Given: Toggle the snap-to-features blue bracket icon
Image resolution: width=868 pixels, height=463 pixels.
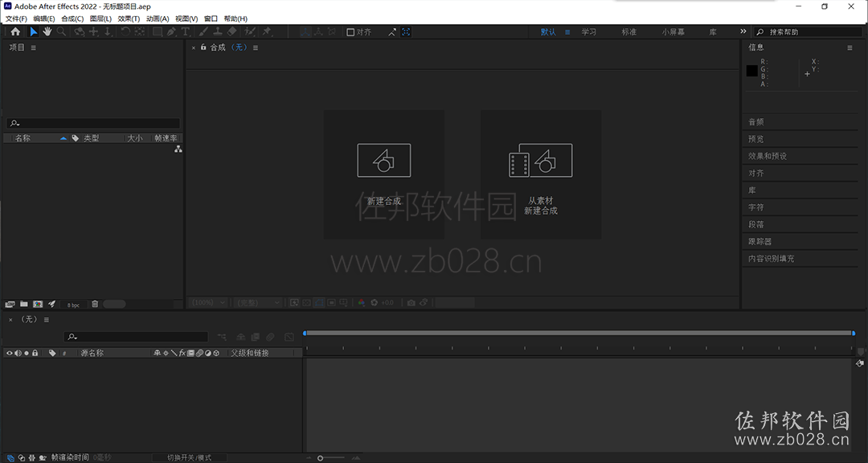Looking at the screenshot, I should [406, 32].
